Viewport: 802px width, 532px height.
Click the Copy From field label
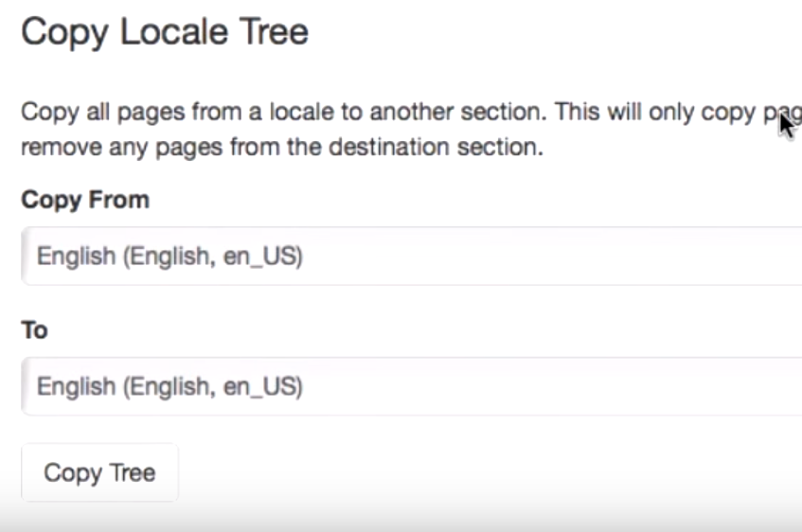pyautogui.click(x=85, y=200)
